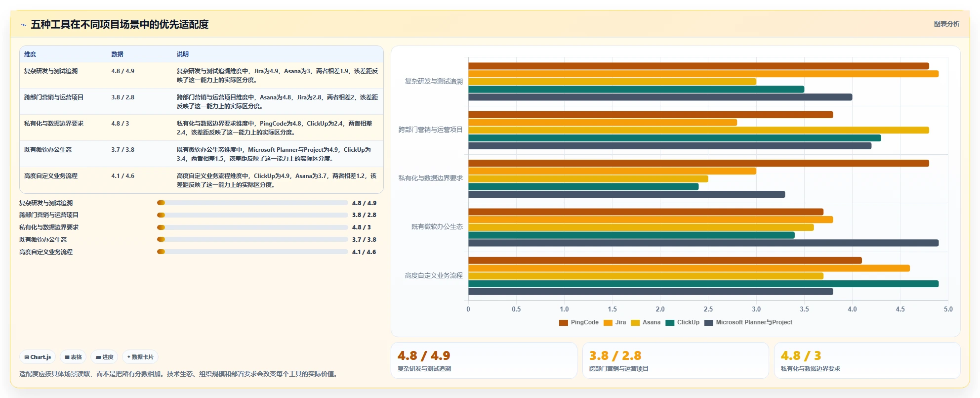Click the description mentioning PingCode为4.8，ClickUp为2.4
Image resolution: width=980 pixels, height=398 pixels.
coord(278,128)
